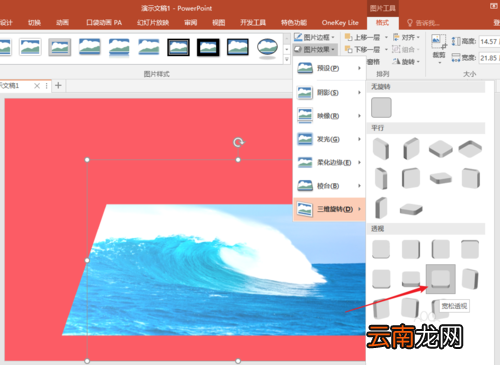Open the 棱台(B) submenu
Viewport: 500px width, 365px height.
pyautogui.click(x=329, y=186)
